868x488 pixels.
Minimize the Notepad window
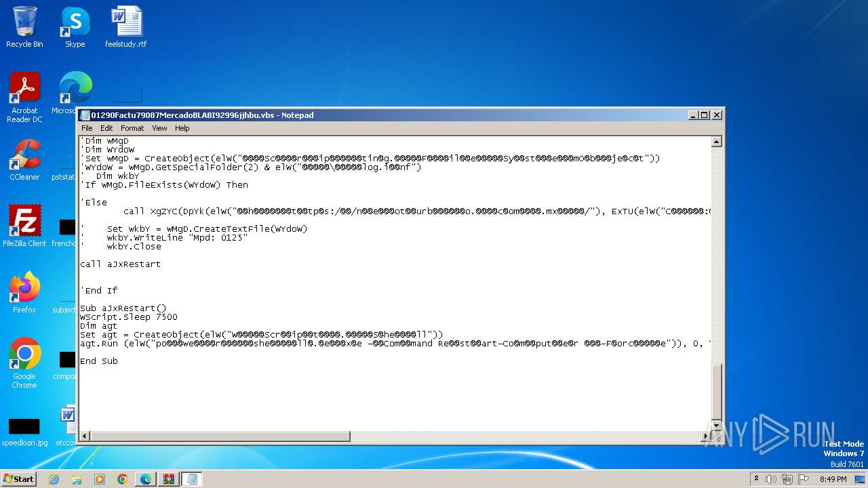click(693, 115)
